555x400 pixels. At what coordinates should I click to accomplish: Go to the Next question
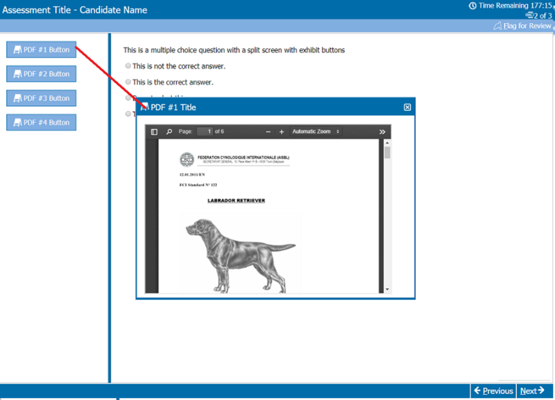tap(532, 391)
